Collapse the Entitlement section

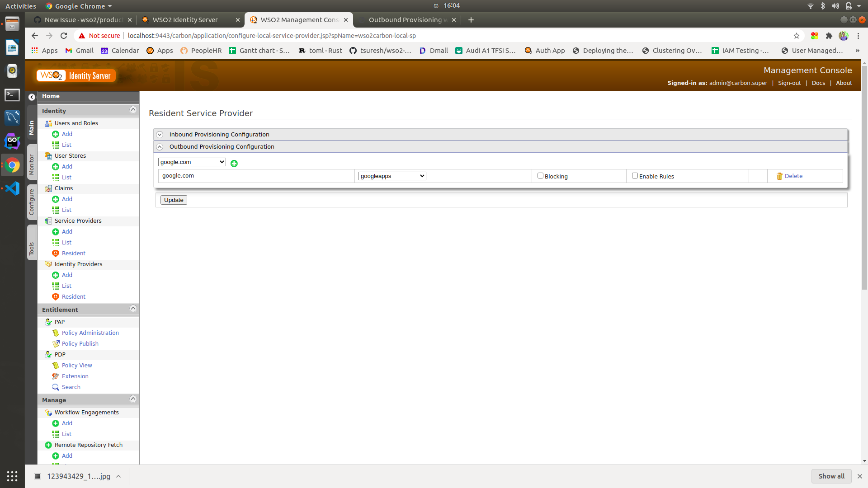[132, 309]
